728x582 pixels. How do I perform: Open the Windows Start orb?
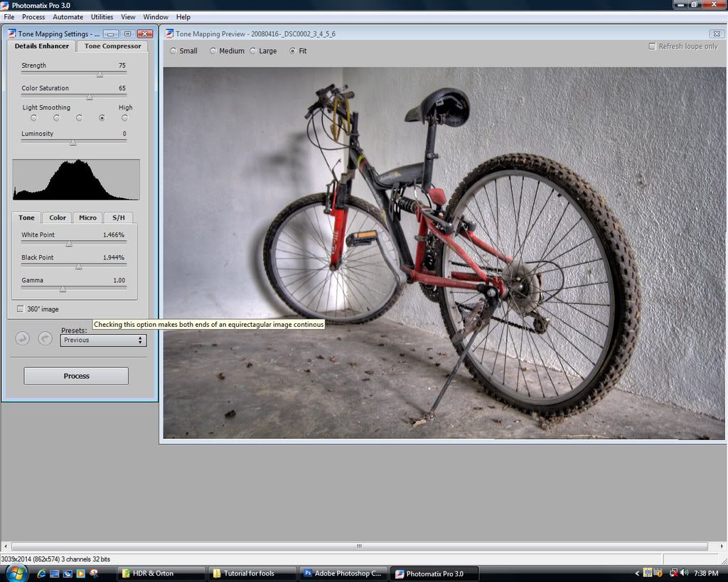pyautogui.click(x=16, y=573)
